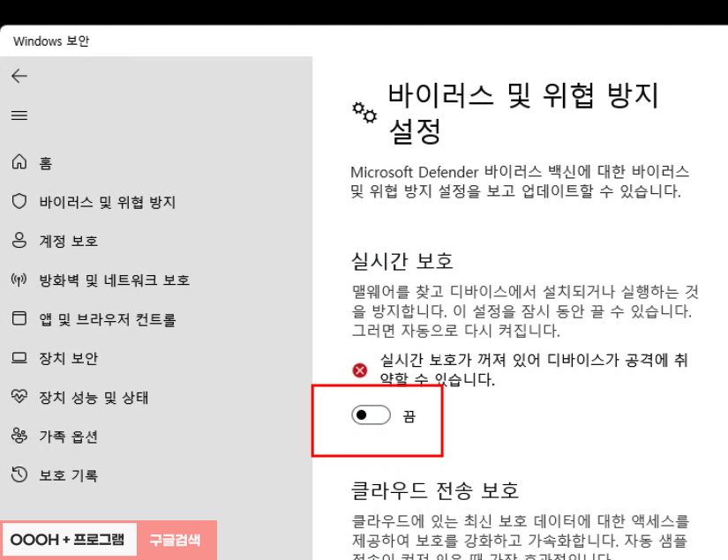Click the OOOH + 프로그램 button
Screen dimensions: 728x560
[68, 540]
